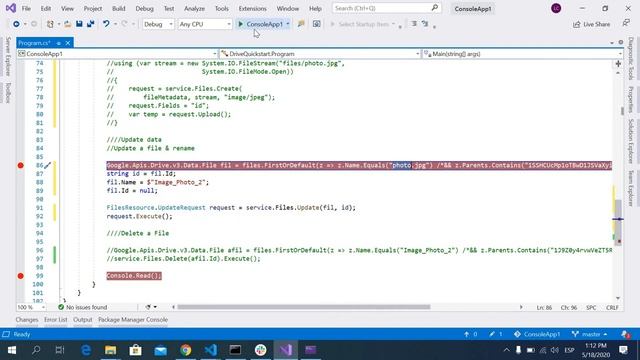Image resolution: width=640 pixels, height=360 pixels.
Task: Click the Find in Files binoculars icon
Action: [x=301, y=24]
